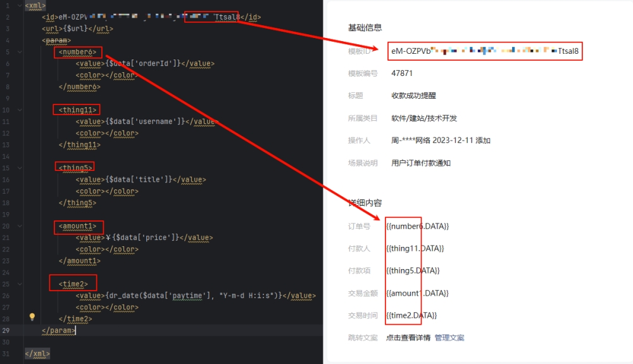Click the {{thing5.DATA}} field
Image resolution: width=633 pixels, height=364 pixels.
(x=413, y=271)
